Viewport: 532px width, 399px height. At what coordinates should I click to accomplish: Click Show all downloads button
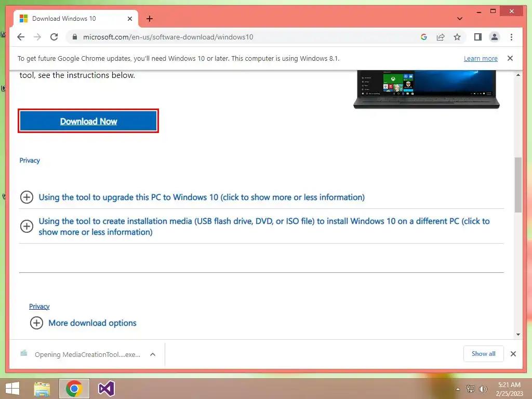pyautogui.click(x=484, y=354)
